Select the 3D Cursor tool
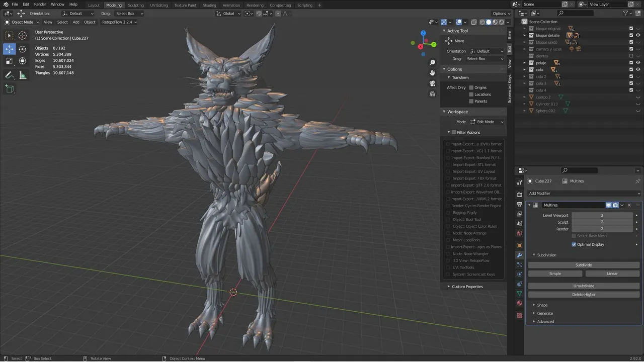 [x=23, y=35]
